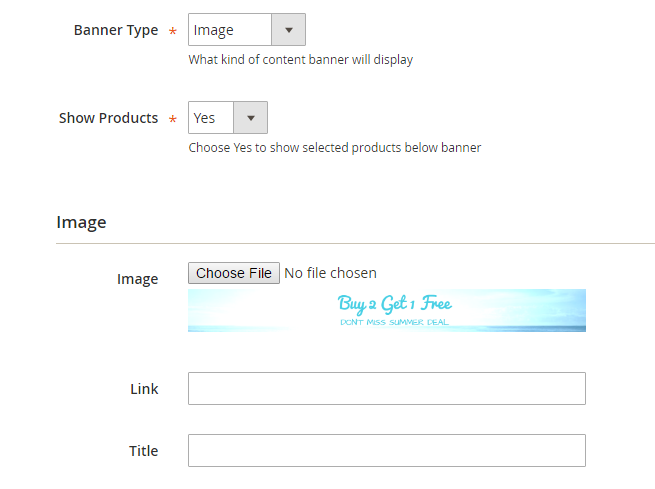The image size is (655, 489).
Task: Click the Show Products field showing Yes
Action: tap(228, 118)
